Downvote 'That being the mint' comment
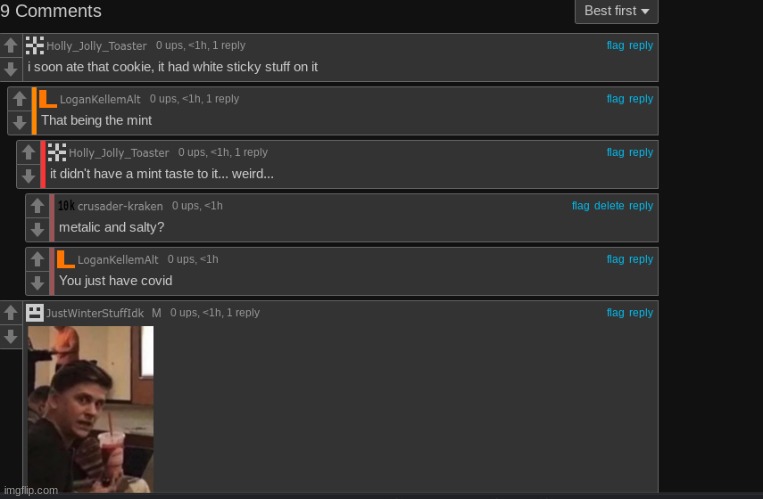This screenshot has height=499, width=763. point(19,122)
